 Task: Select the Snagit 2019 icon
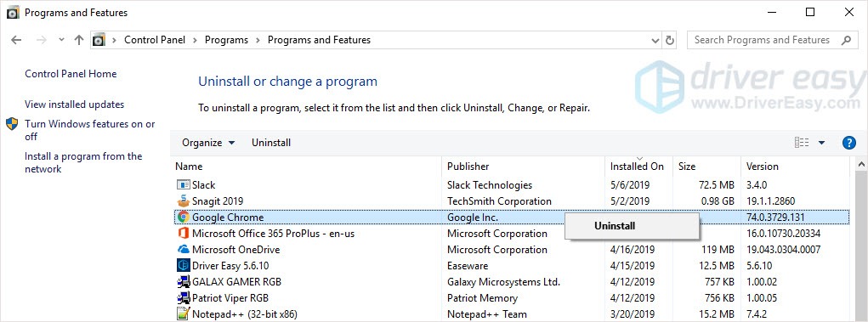click(x=184, y=201)
